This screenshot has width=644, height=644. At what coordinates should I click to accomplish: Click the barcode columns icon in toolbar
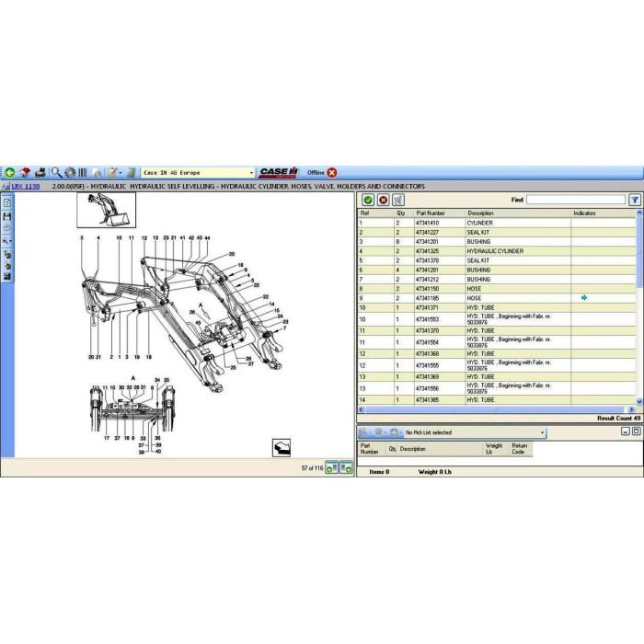point(83,173)
